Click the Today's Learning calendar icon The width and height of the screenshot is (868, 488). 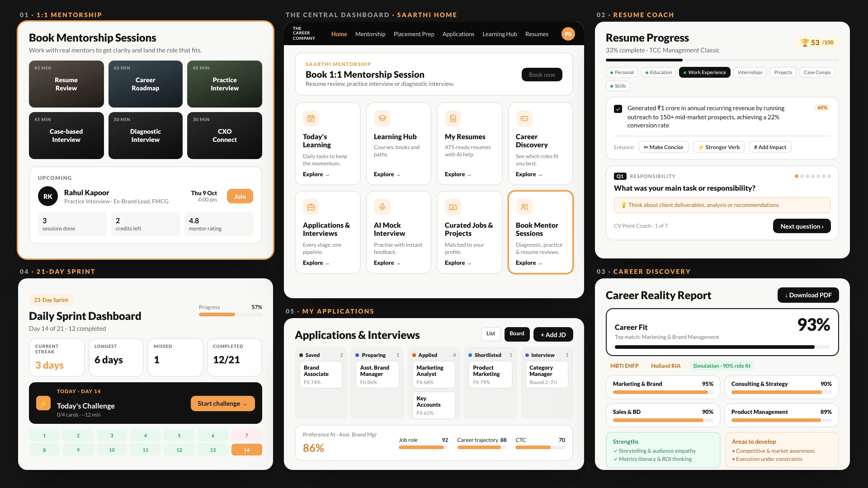311,118
